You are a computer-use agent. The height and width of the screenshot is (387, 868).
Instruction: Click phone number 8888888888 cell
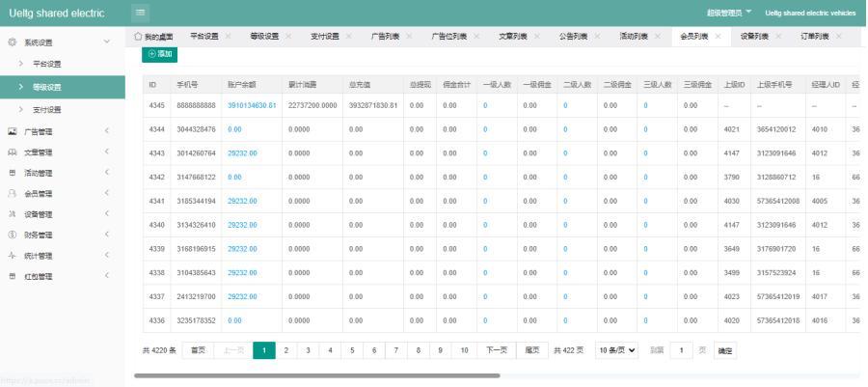click(196, 105)
